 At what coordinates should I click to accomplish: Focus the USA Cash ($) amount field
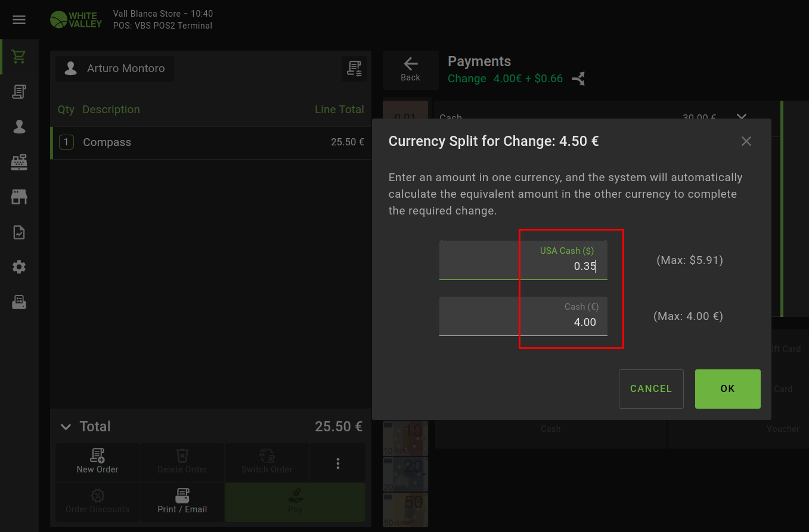523,260
